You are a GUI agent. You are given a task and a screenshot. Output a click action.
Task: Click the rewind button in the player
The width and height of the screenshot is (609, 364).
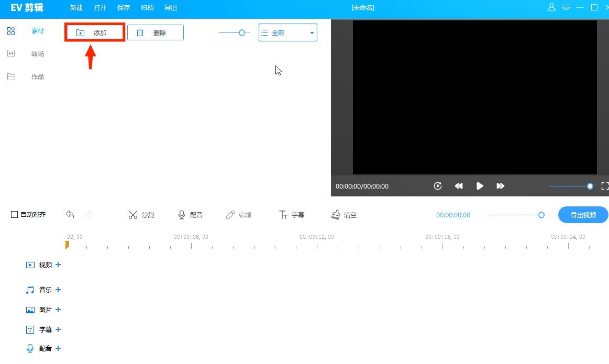click(x=459, y=186)
